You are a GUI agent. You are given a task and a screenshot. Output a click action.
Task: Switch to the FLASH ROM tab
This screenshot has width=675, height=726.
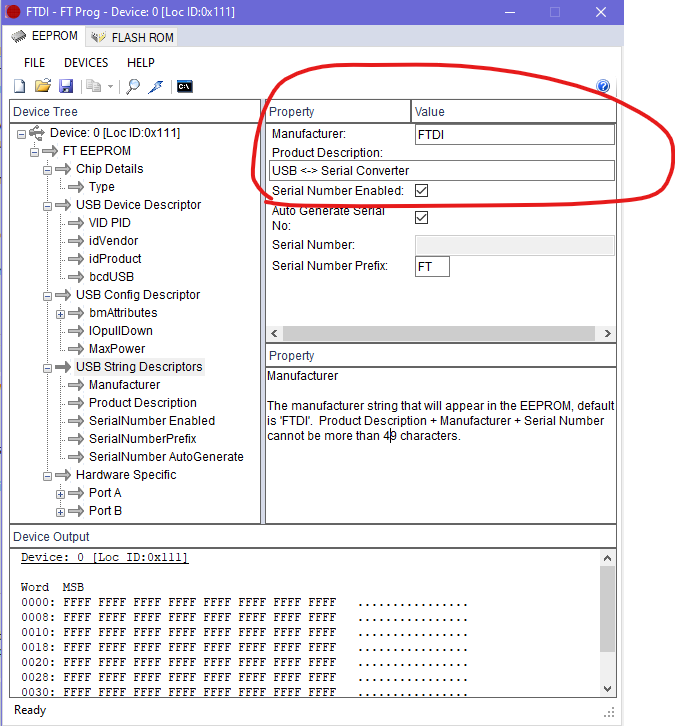pyautogui.click(x=132, y=37)
